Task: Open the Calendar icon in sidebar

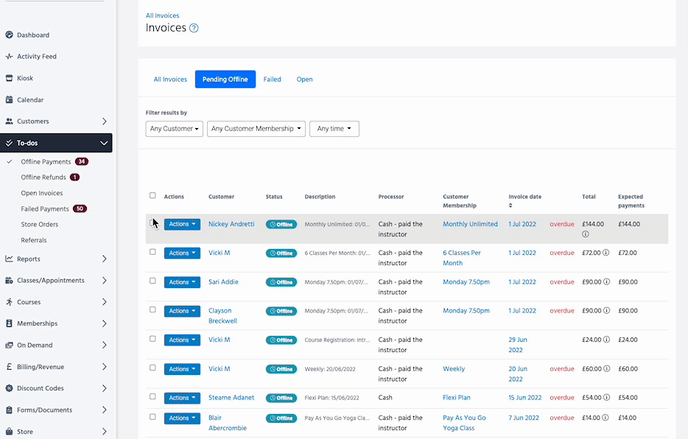Action: pyautogui.click(x=9, y=100)
